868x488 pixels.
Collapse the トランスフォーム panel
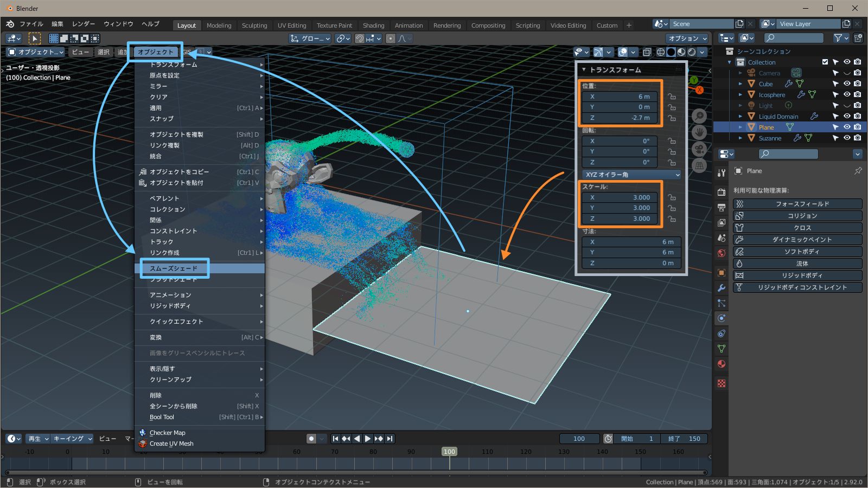pyautogui.click(x=584, y=69)
